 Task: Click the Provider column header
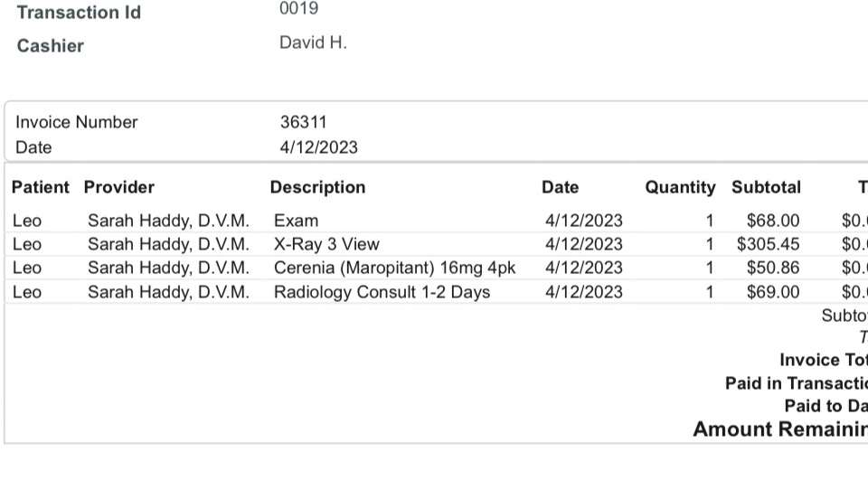(119, 187)
